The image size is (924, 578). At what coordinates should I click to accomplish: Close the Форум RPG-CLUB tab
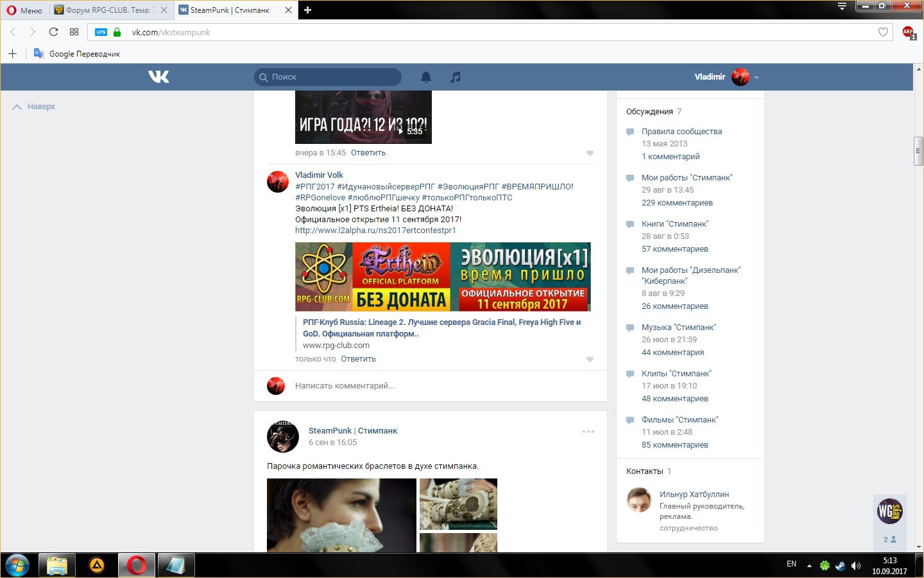pos(164,10)
